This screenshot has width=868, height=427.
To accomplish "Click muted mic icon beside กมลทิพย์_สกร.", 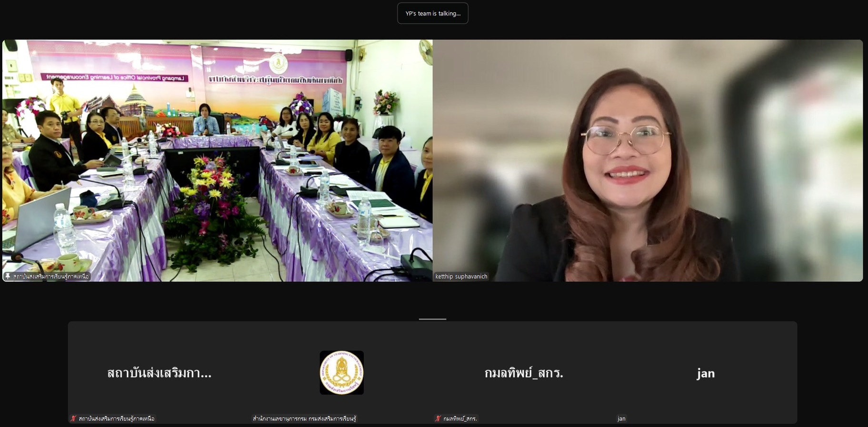I will [x=438, y=418].
